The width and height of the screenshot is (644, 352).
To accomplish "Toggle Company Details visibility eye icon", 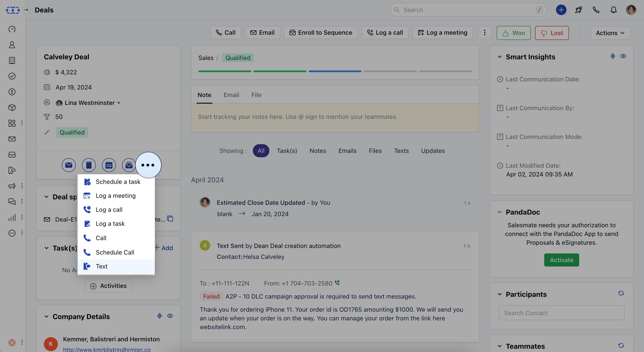I will point(170,316).
